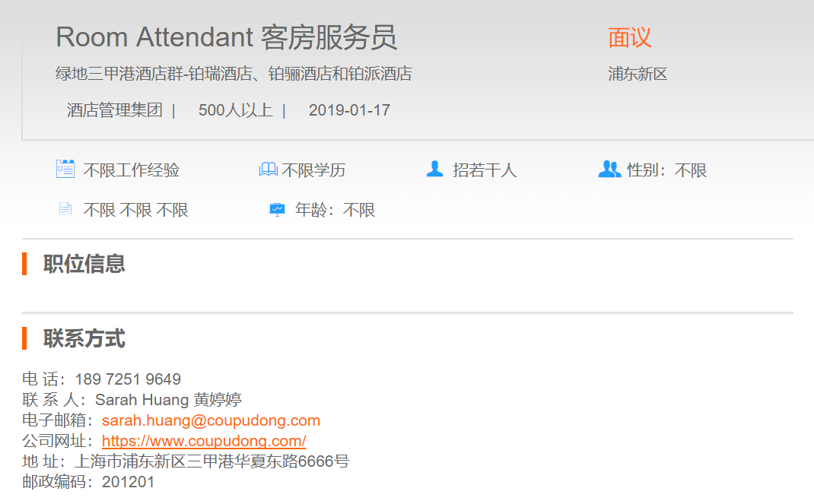Image resolution: width=814 pixels, height=504 pixels.
Task: Click the open book education icon
Action: click(268, 170)
